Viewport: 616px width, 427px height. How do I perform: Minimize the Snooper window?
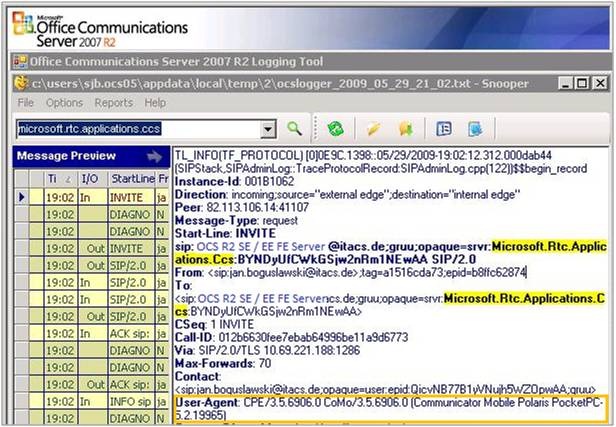(565, 83)
